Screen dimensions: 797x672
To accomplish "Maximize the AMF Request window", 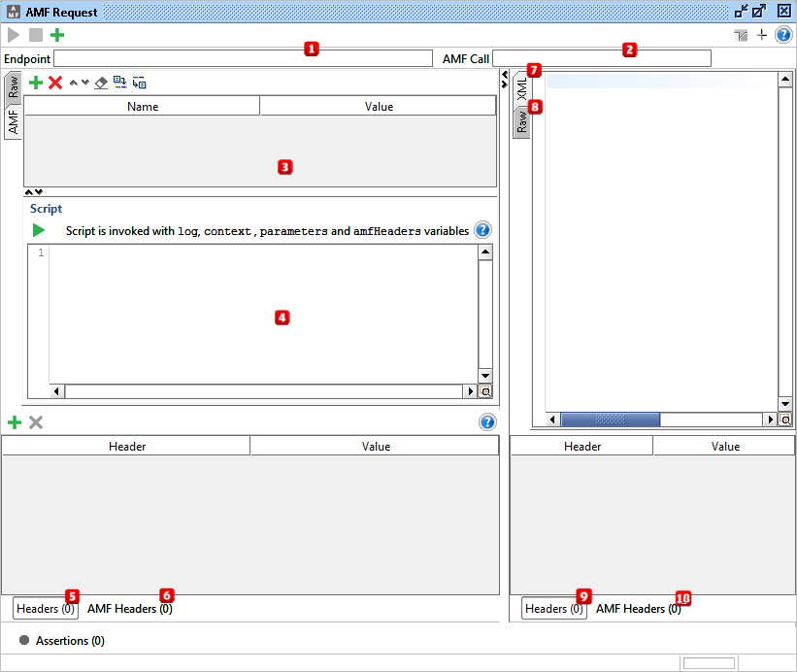I will pyautogui.click(x=759, y=12).
